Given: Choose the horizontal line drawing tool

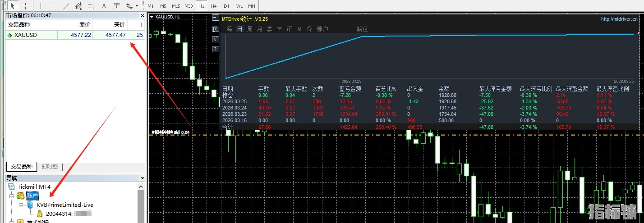Looking at the screenshot, I should (54, 6).
